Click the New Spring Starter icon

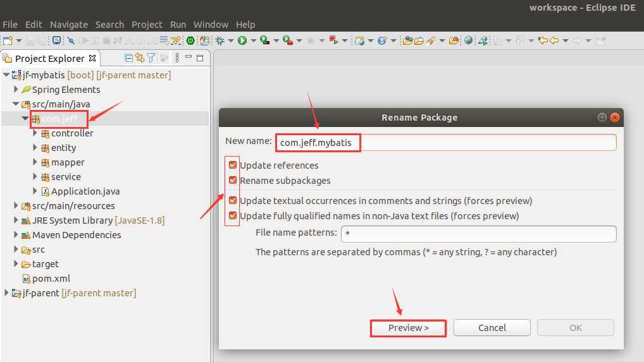pos(382,40)
